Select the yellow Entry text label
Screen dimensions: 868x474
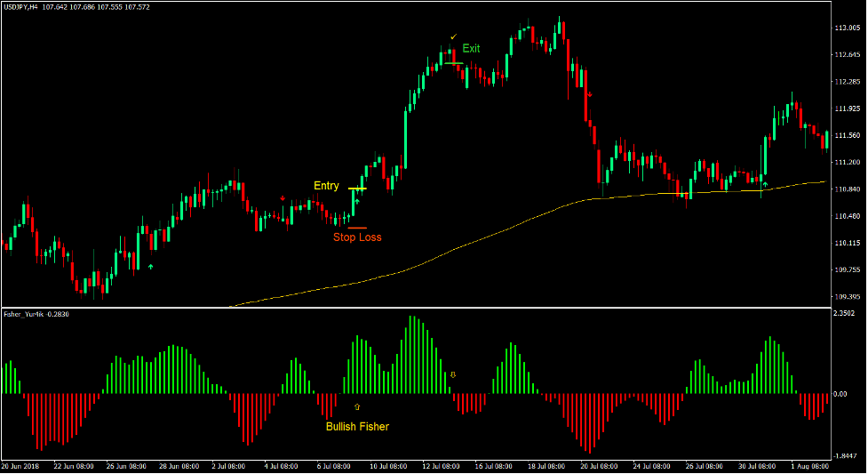tap(326, 186)
